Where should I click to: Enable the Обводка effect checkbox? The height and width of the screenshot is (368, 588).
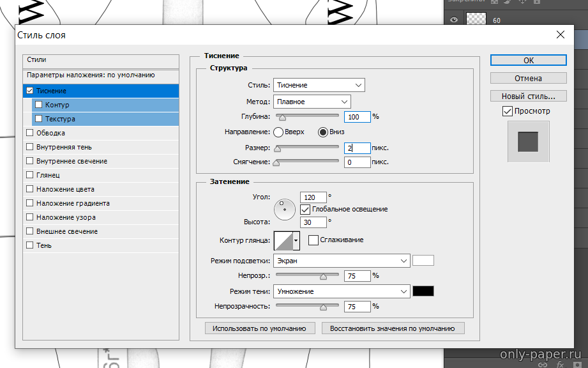30,133
